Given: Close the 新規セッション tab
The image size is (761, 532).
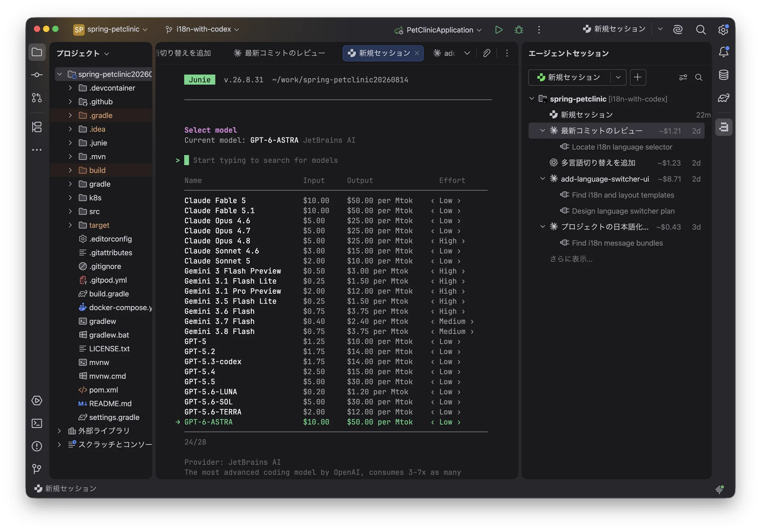Looking at the screenshot, I should tap(417, 53).
